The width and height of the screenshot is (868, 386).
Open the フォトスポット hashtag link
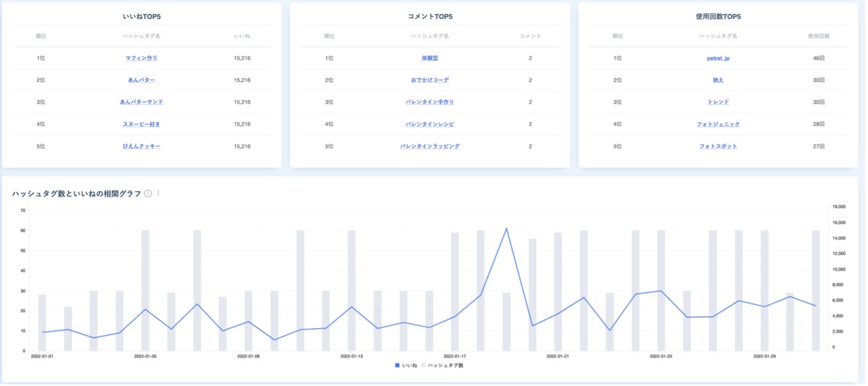click(718, 146)
